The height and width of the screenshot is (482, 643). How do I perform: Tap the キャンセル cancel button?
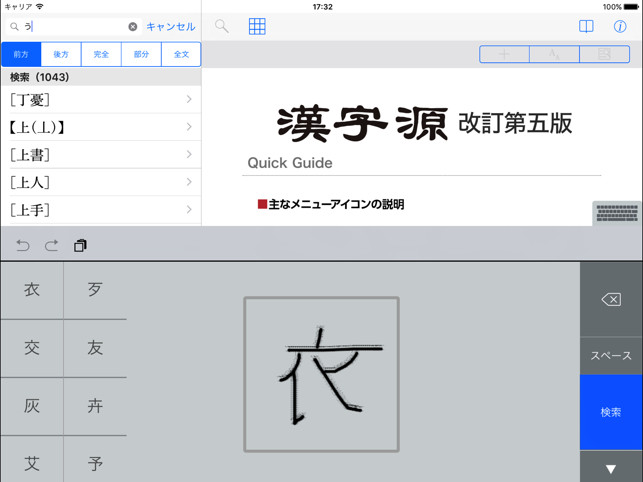tap(171, 27)
